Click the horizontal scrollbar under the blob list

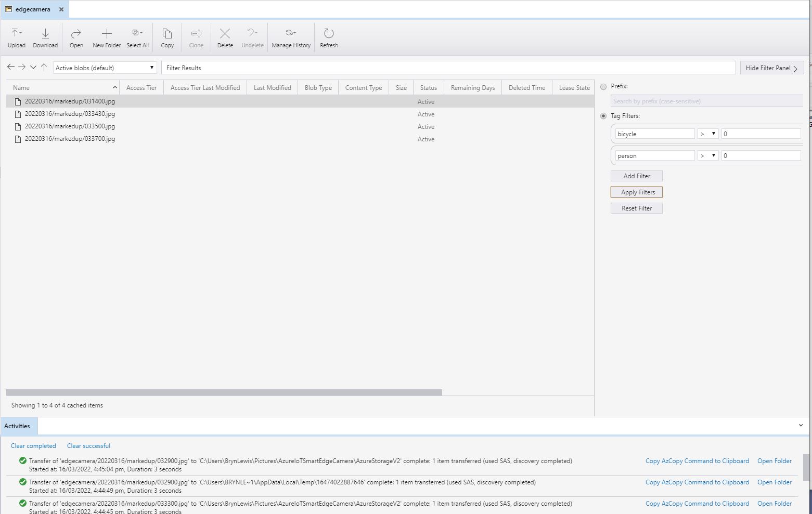tap(224, 392)
